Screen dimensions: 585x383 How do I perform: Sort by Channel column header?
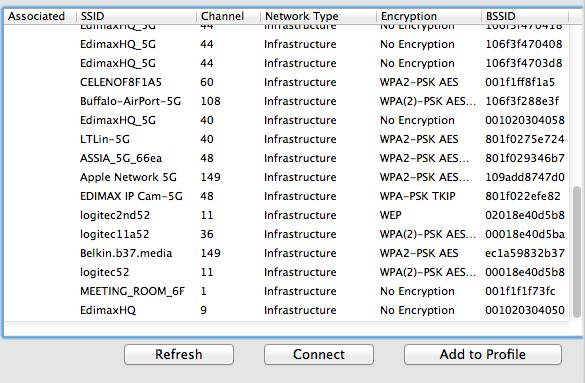point(228,16)
